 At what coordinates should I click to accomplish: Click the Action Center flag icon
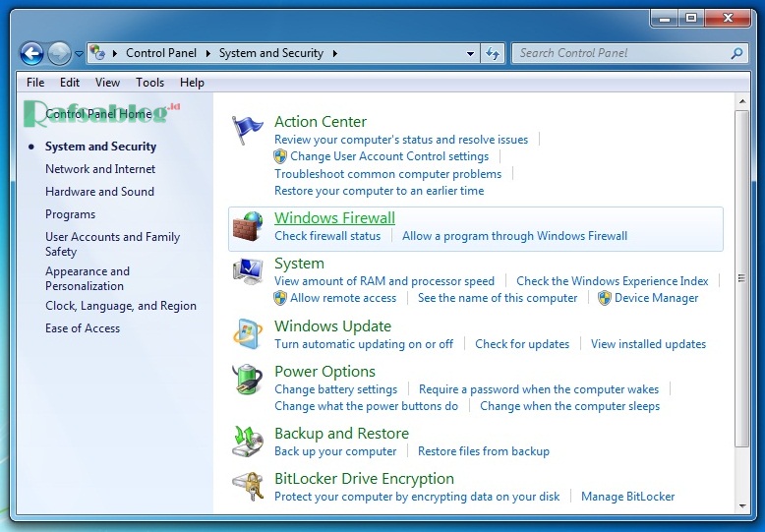tap(248, 130)
